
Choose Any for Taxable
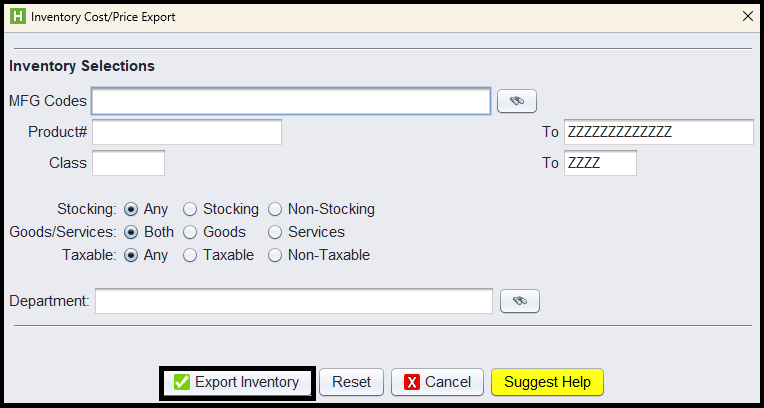click(130, 255)
